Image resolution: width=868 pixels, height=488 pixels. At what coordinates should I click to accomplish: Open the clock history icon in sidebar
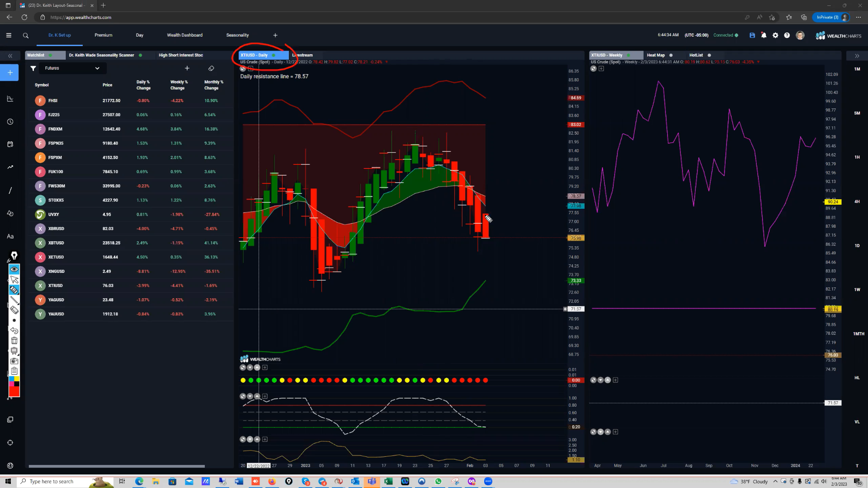(x=10, y=122)
